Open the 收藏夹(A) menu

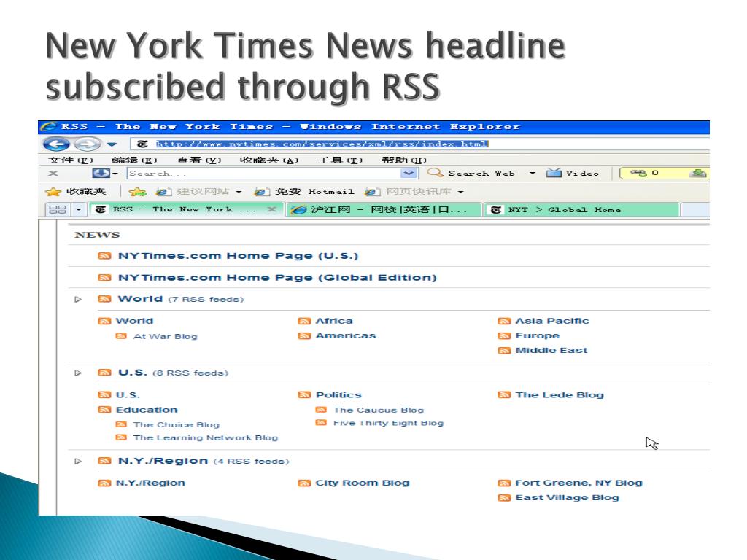tap(268, 160)
